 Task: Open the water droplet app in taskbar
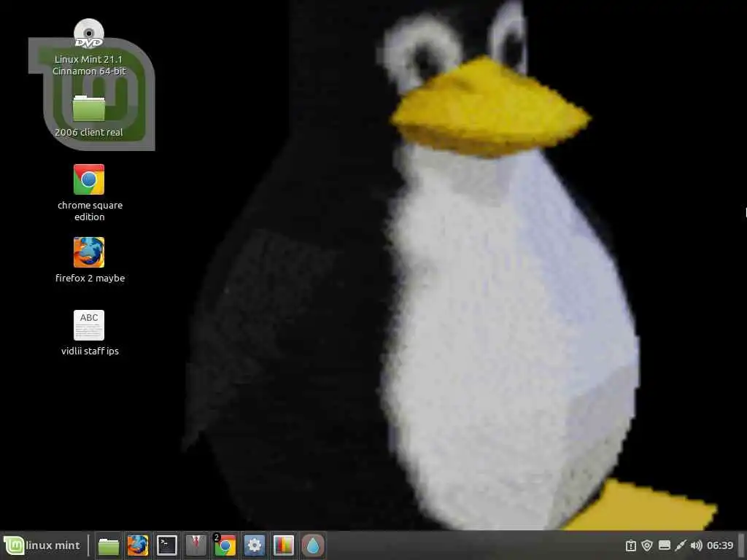pyautogui.click(x=313, y=545)
